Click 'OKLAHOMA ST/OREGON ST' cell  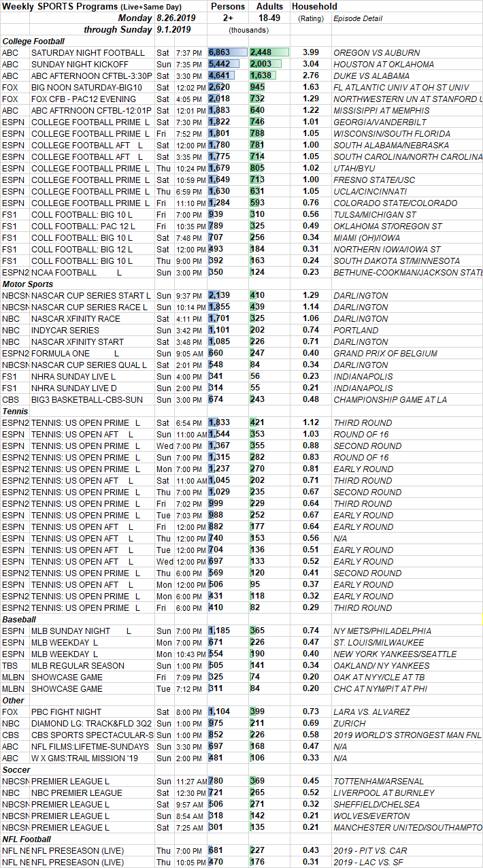click(388, 226)
